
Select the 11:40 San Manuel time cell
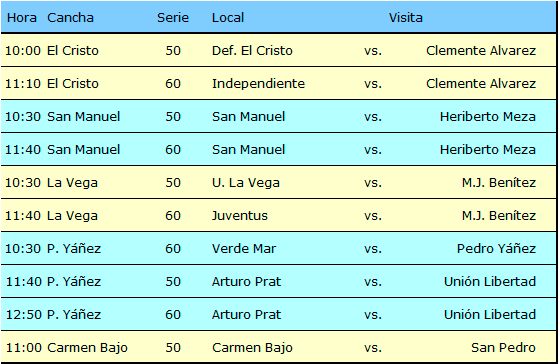pos(23,150)
